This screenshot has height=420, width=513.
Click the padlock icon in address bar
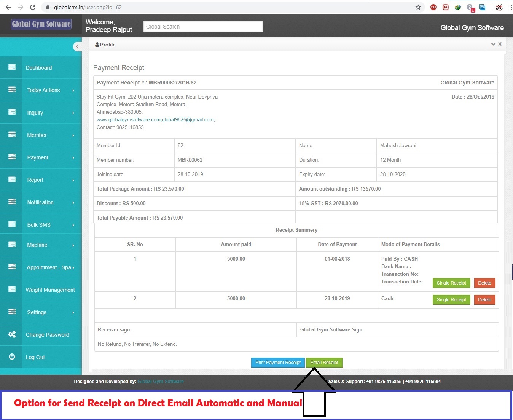tap(48, 7)
